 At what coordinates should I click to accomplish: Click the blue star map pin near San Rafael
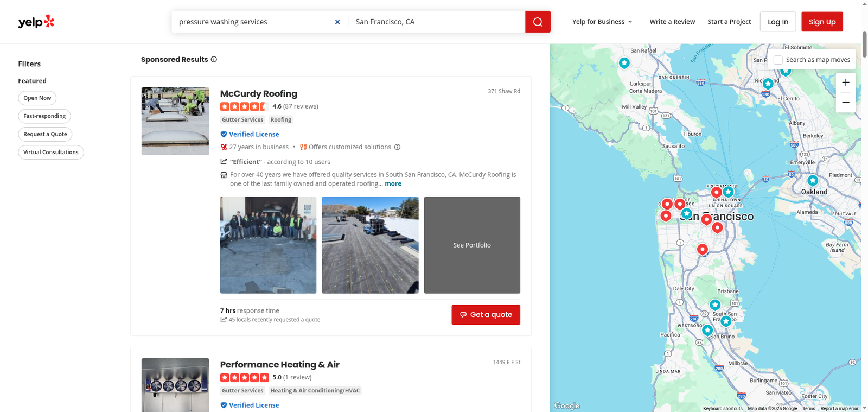(x=624, y=63)
